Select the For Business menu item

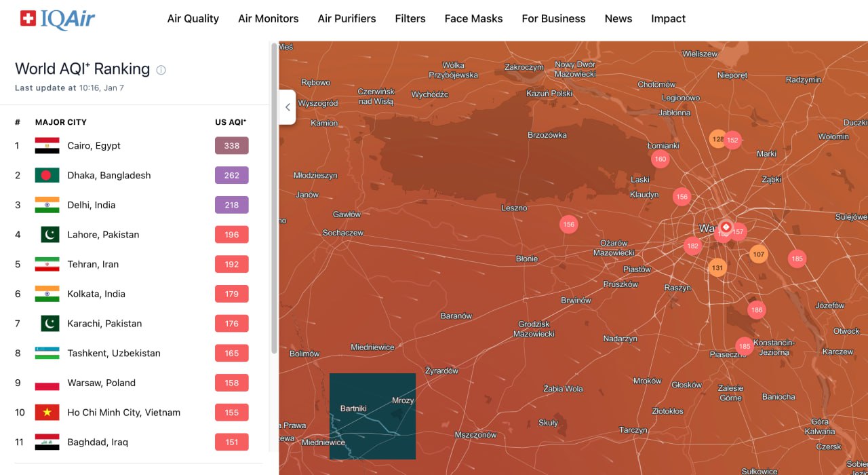tap(554, 19)
